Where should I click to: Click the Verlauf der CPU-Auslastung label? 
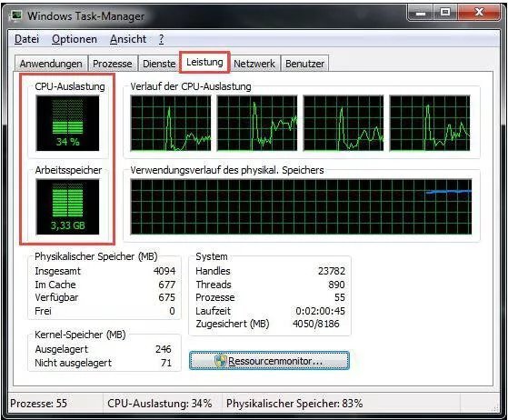pos(191,86)
